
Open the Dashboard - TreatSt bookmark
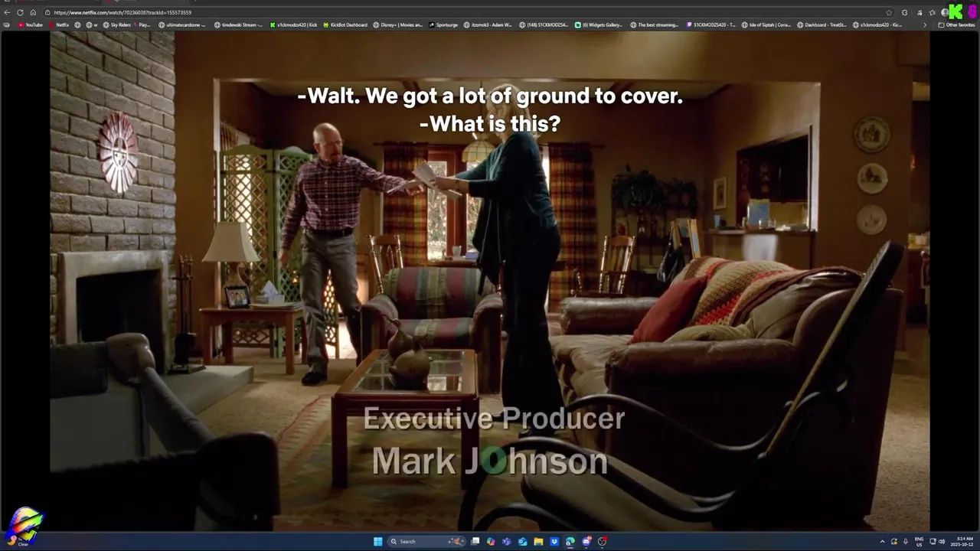click(822, 24)
